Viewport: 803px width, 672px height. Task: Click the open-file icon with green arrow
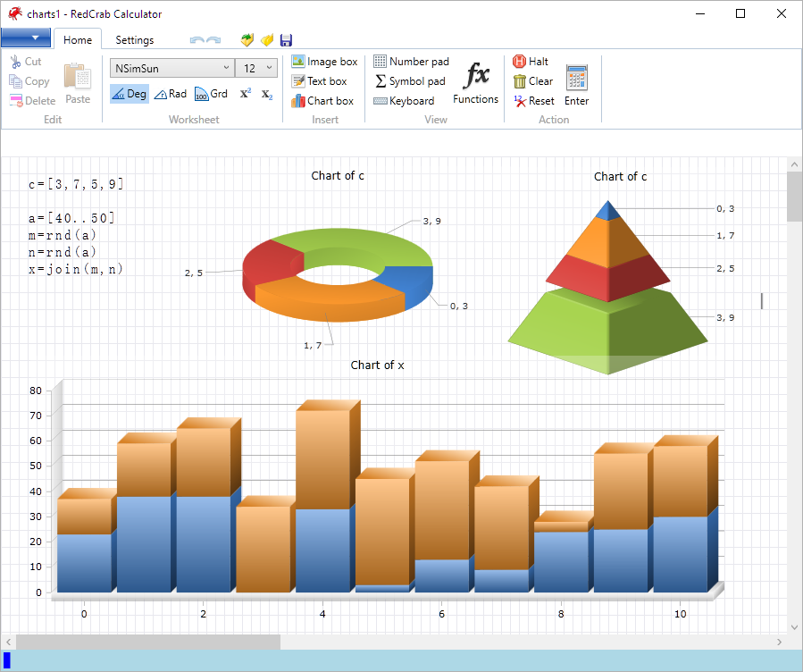[x=247, y=40]
